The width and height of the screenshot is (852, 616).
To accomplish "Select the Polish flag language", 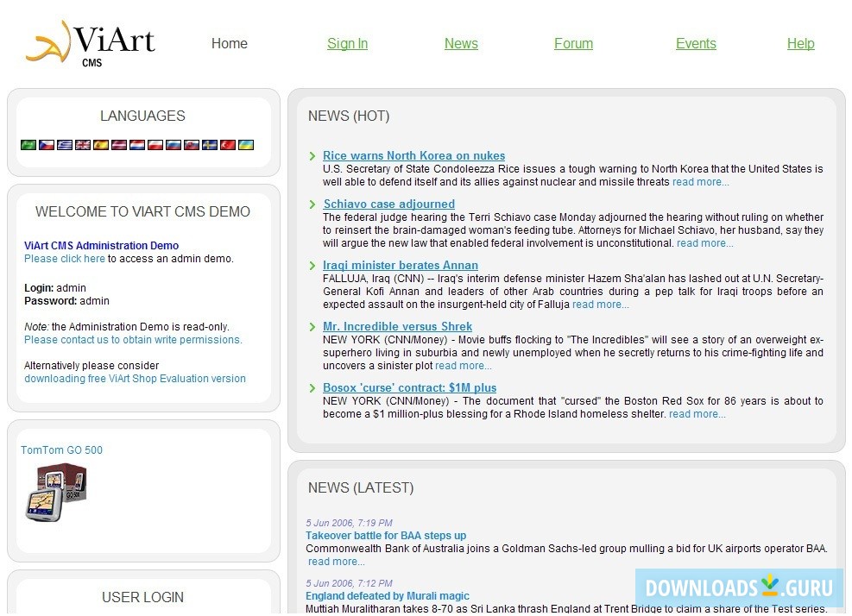I will click(x=155, y=145).
